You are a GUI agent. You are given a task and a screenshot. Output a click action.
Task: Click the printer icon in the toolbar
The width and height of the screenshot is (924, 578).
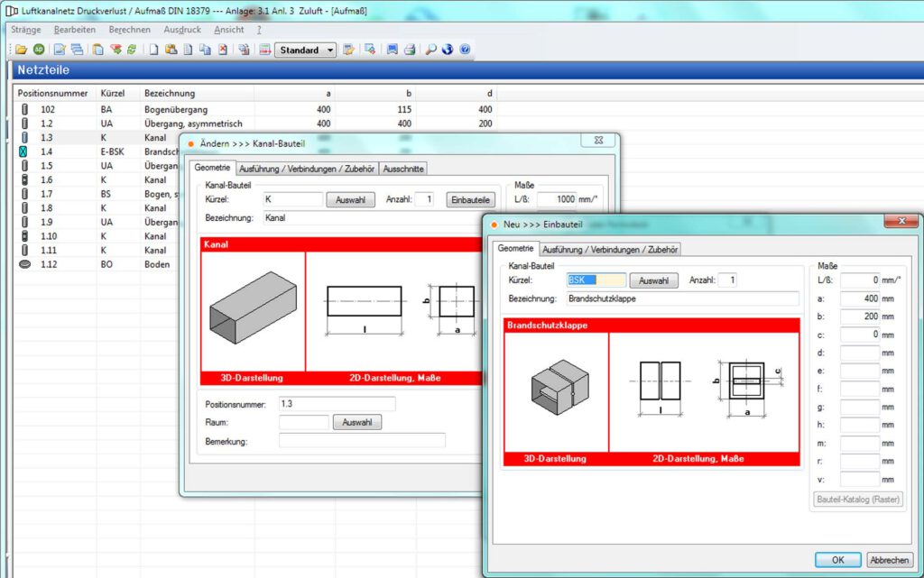point(410,50)
